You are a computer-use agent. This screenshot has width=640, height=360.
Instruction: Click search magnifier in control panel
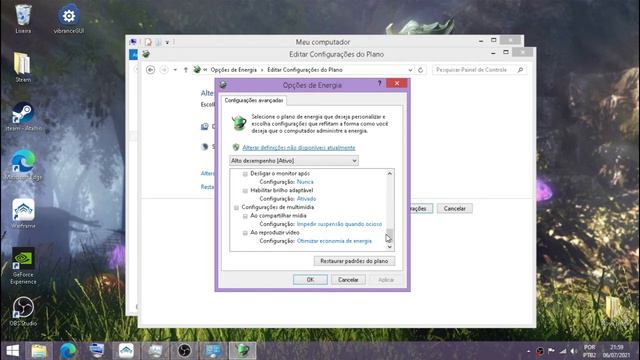(520, 70)
